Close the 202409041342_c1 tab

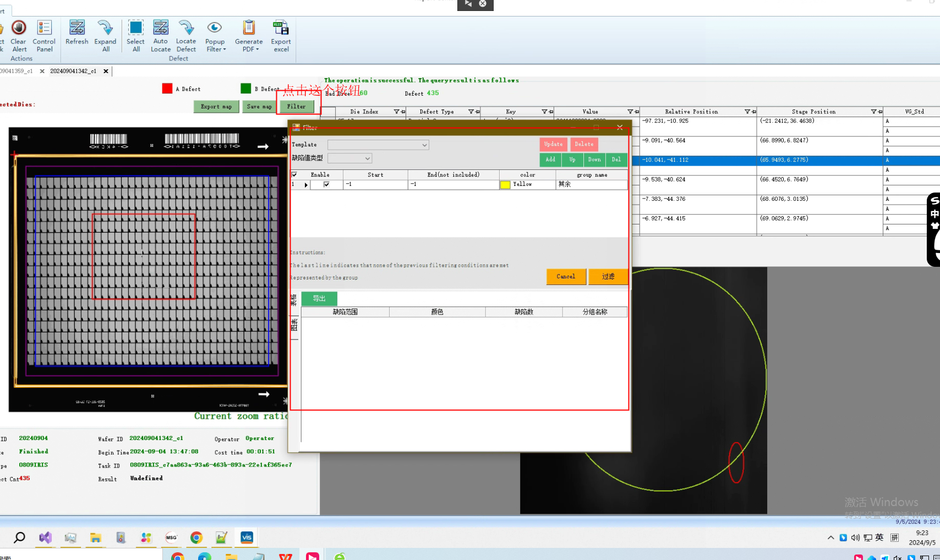tap(106, 71)
